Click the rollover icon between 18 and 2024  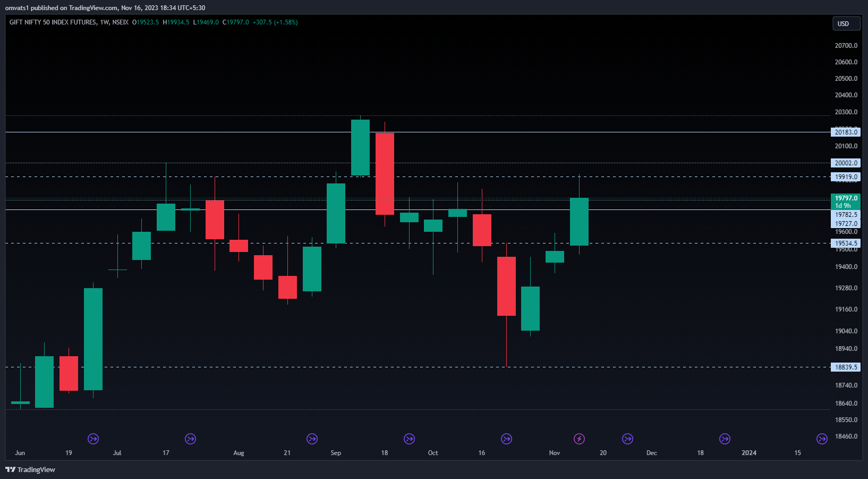[x=725, y=439]
